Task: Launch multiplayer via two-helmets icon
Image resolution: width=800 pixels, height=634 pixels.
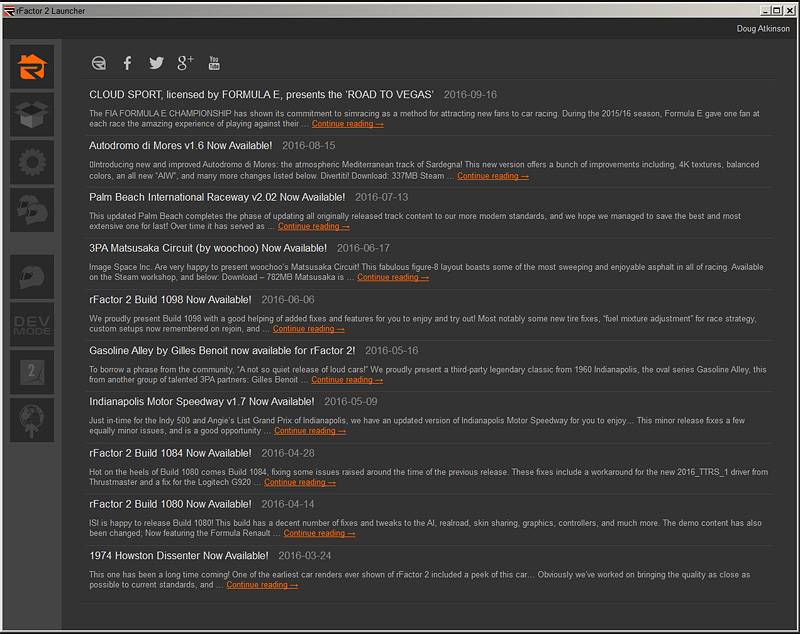Action: point(32,210)
